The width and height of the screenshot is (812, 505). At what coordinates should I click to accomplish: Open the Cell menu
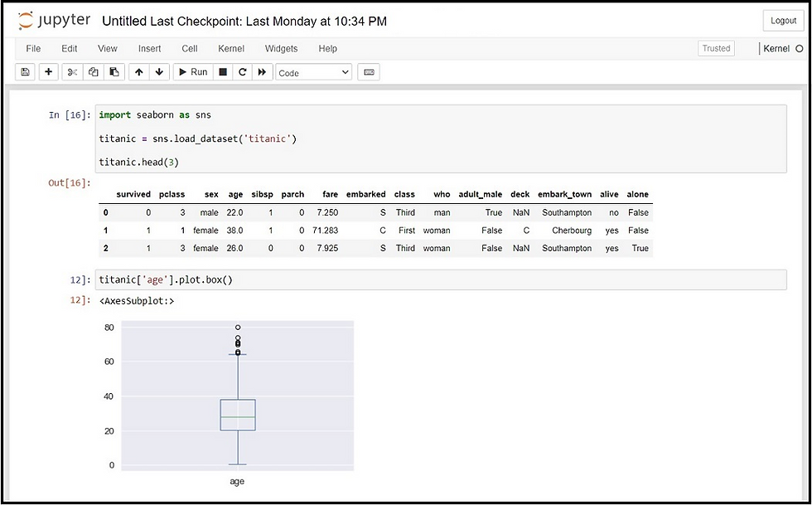pyautogui.click(x=190, y=48)
